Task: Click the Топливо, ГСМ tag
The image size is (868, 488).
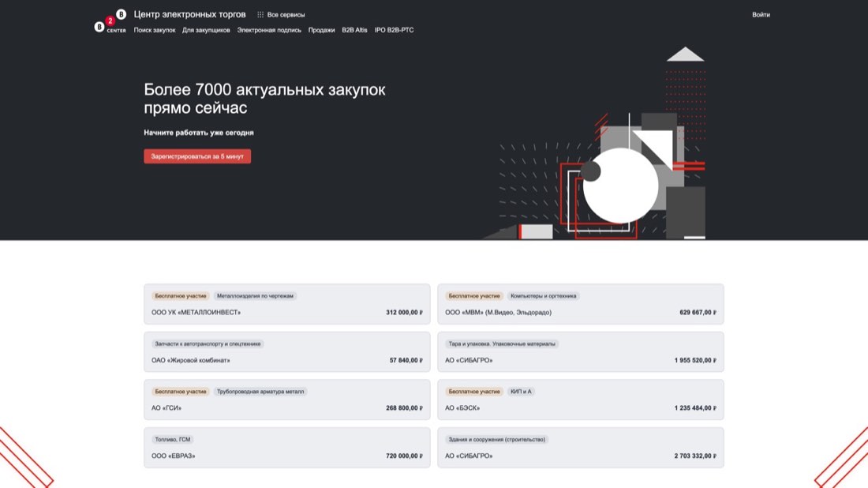Action: tap(173, 439)
